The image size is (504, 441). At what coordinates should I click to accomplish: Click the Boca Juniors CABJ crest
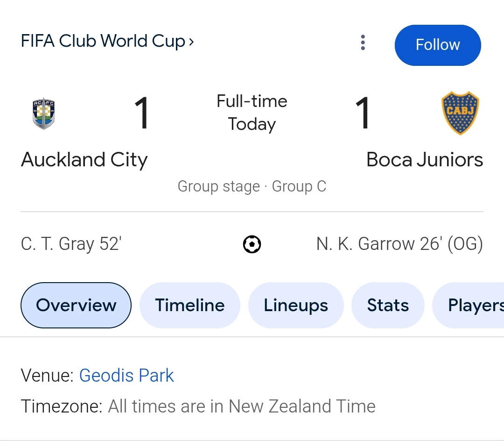point(460,113)
